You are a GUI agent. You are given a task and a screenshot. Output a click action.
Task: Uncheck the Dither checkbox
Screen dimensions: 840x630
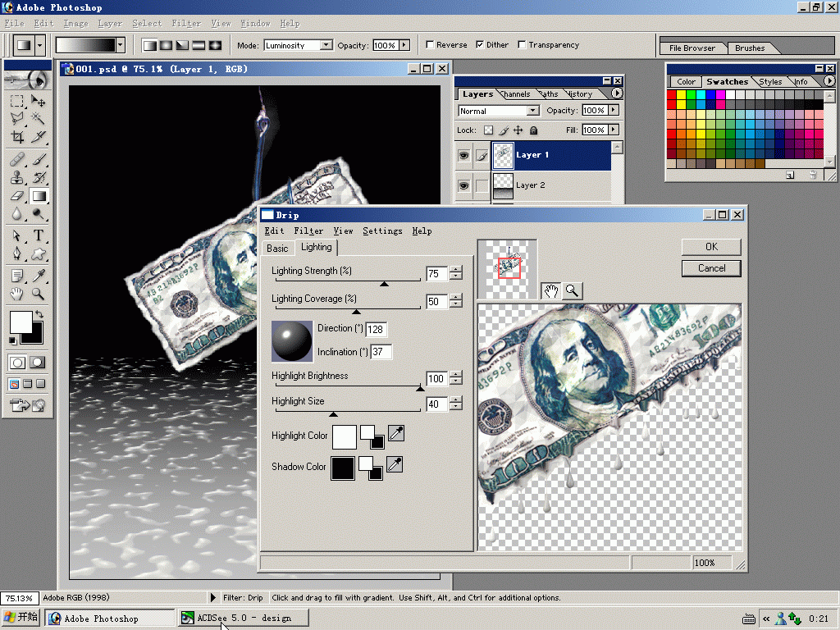480,44
